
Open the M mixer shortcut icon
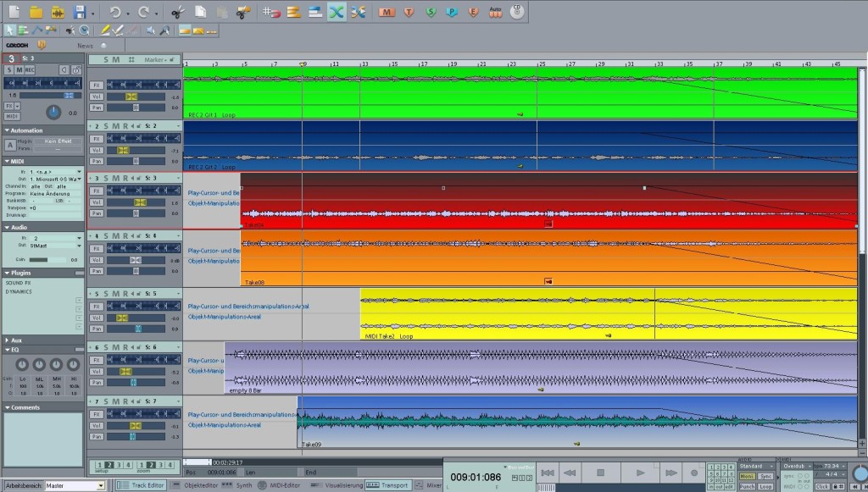387,12
